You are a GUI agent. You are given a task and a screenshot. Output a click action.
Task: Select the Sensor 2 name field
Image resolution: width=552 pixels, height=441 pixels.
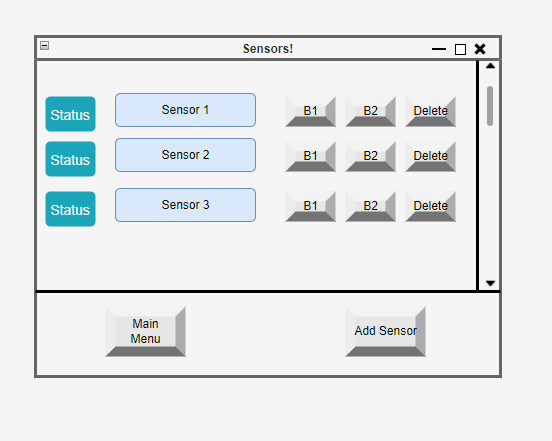(x=186, y=155)
